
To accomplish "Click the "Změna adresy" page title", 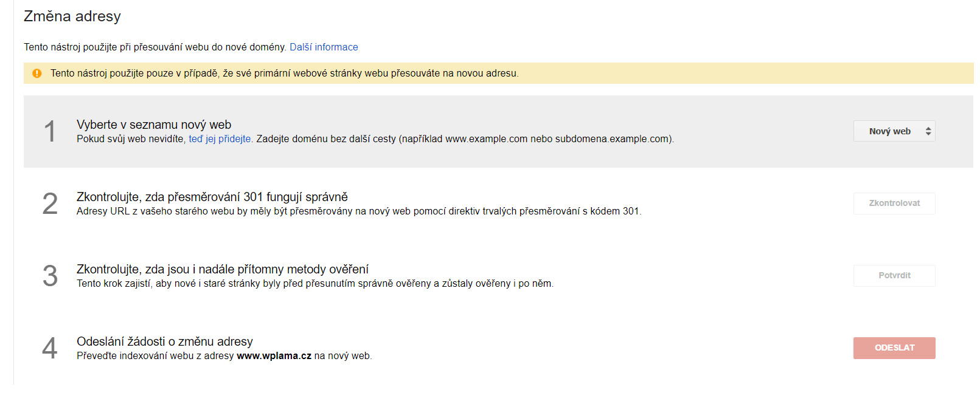I will click(x=72, y=16).
